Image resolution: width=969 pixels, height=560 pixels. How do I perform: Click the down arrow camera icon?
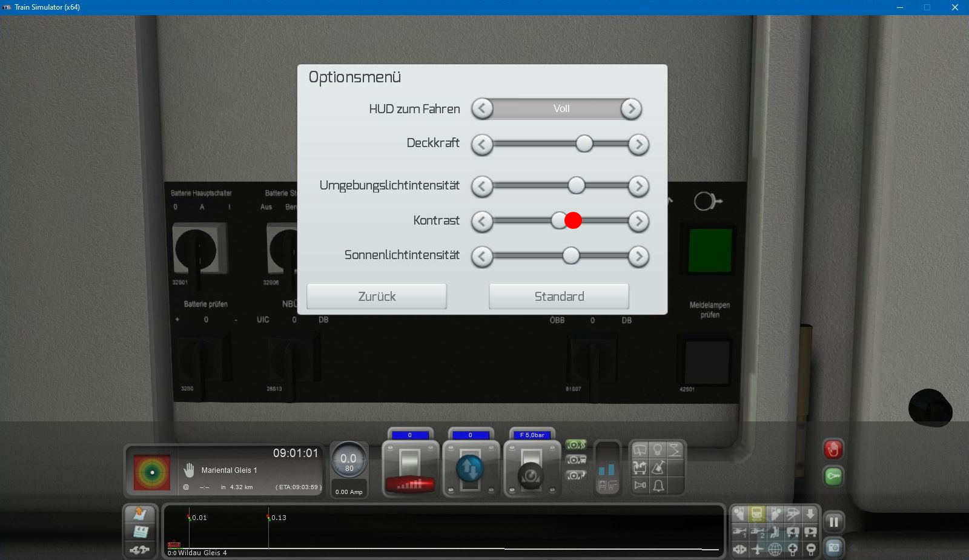click(x=810, y=514)
